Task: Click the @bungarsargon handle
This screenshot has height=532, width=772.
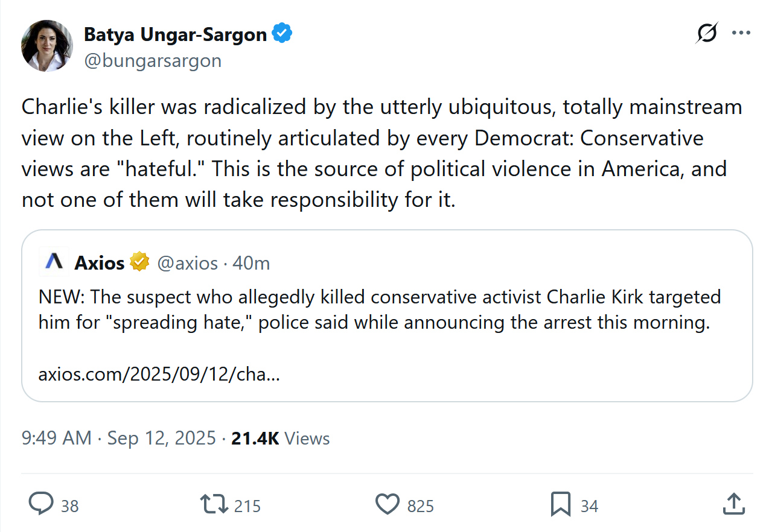Action: (x=153, y=61)
